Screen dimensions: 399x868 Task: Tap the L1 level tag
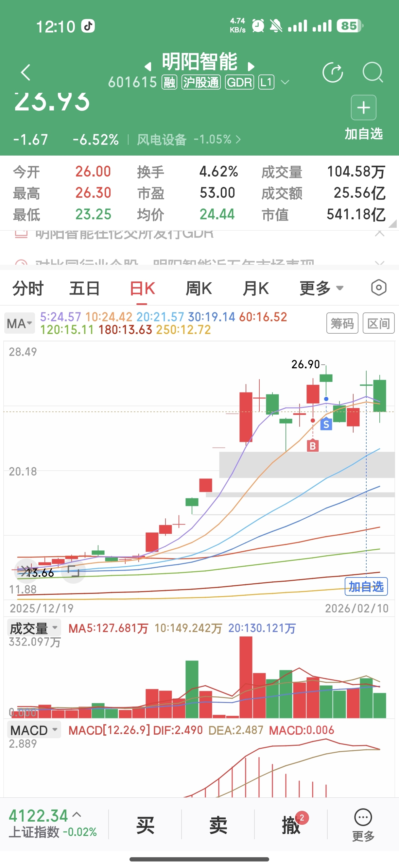click(x=267, y=82)
